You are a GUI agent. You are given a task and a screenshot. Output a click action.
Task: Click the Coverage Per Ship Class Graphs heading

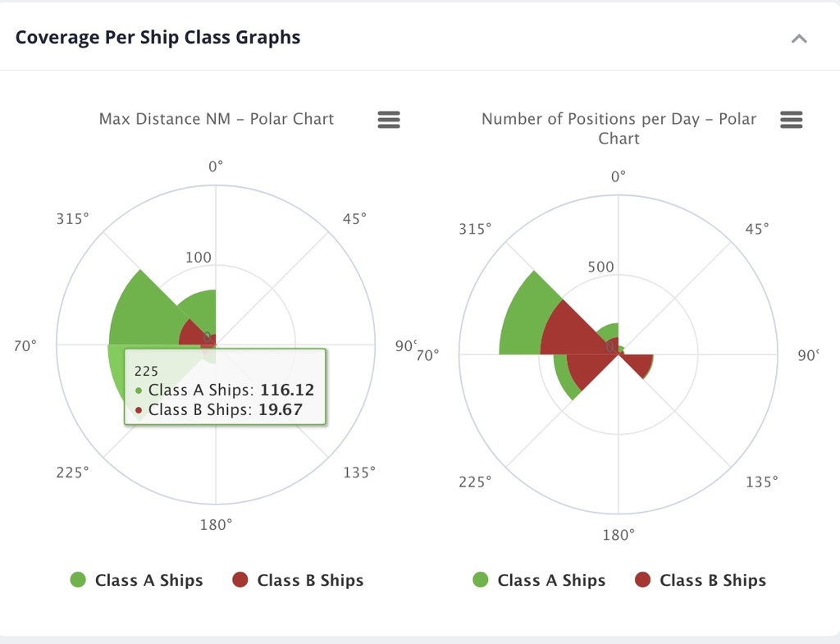158,38
